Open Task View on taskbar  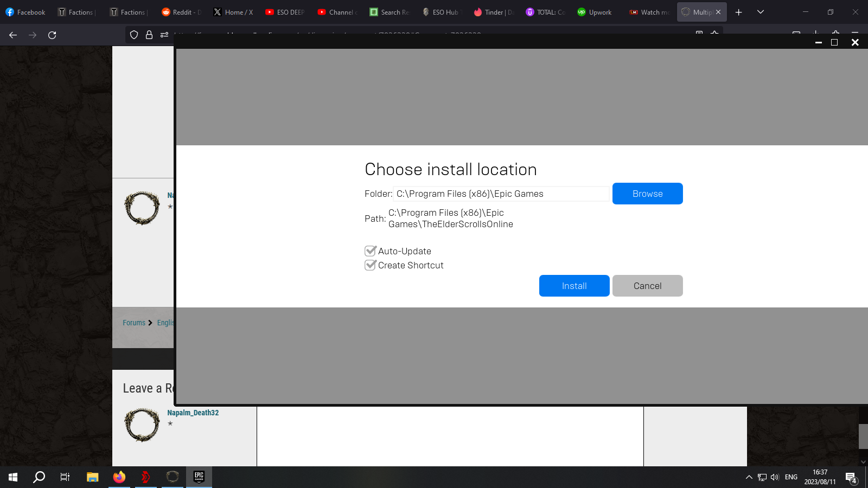click(x=65, y=477)
